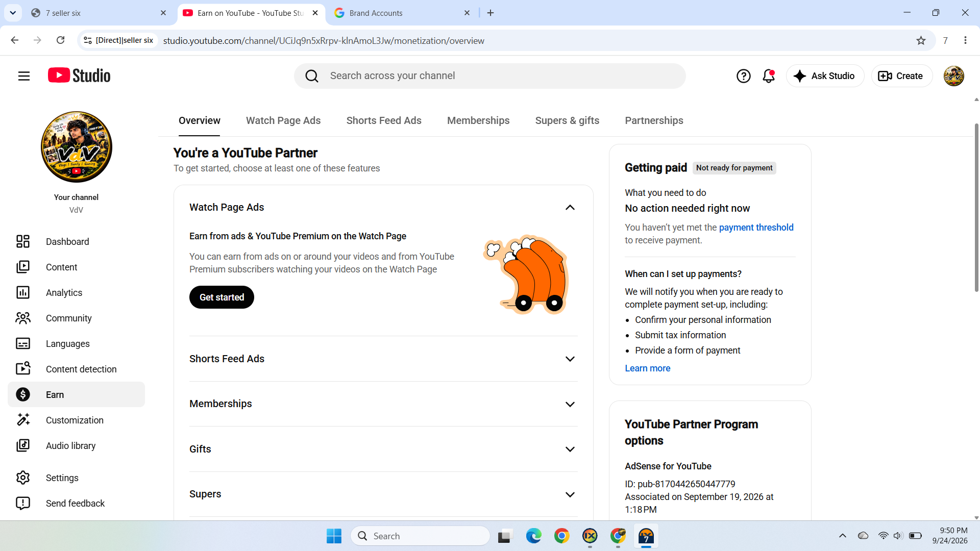Follow the payment threshold link
The height and width of the screenshot is (551, 980).
(x=756, y=228)
